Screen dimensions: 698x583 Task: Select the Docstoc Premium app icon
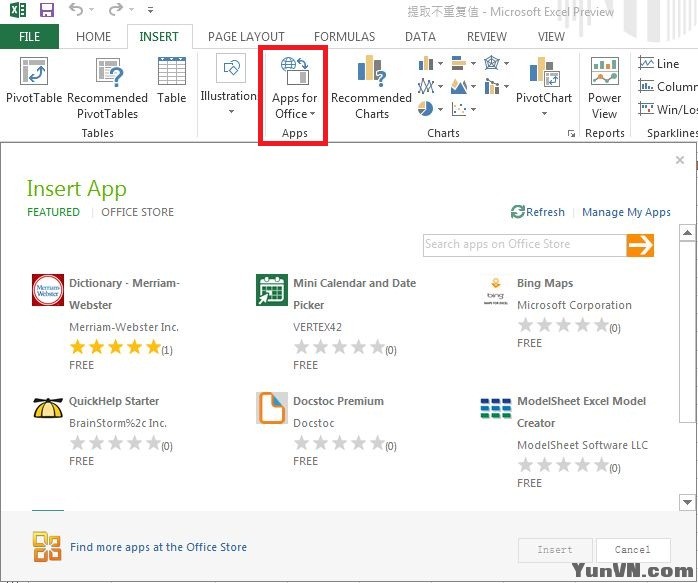[x=272, y=408]
